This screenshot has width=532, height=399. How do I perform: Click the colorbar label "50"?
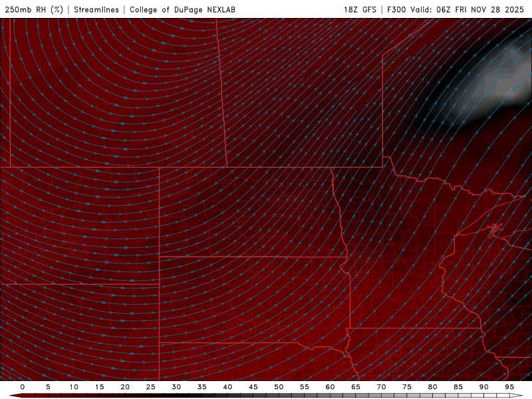point(279,387)
